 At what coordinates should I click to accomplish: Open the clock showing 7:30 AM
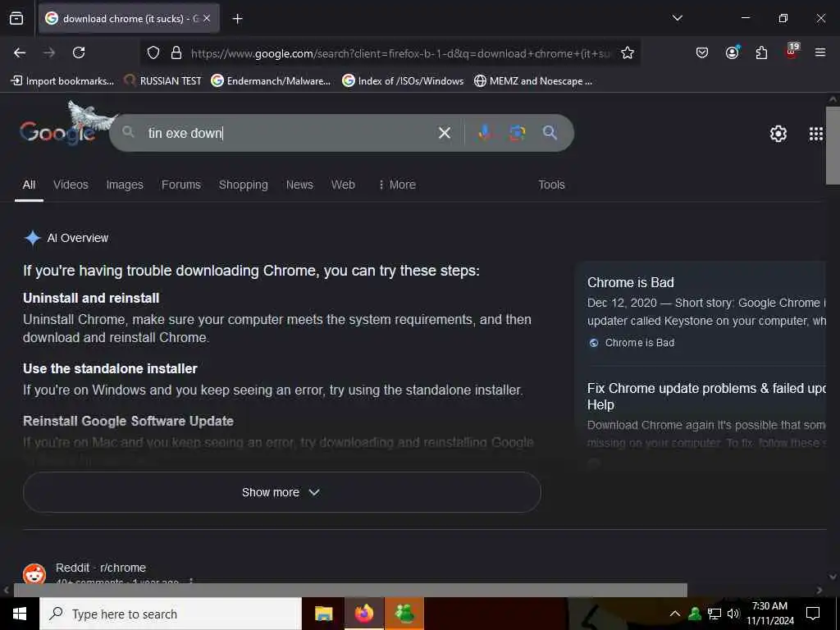769,614
